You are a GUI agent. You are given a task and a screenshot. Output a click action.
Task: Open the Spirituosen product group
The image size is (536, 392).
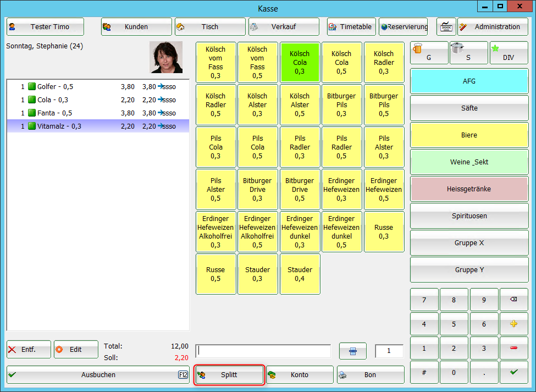click(469, 216)
